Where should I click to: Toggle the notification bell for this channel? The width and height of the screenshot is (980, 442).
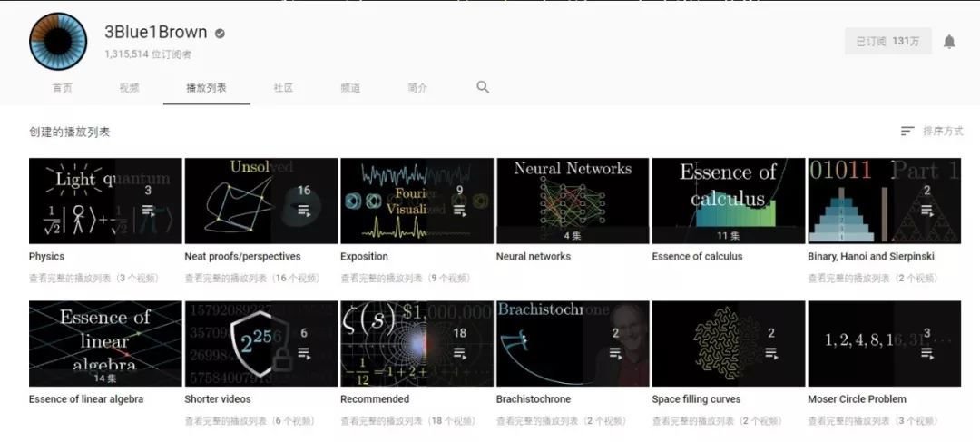[x=949, y=41]
